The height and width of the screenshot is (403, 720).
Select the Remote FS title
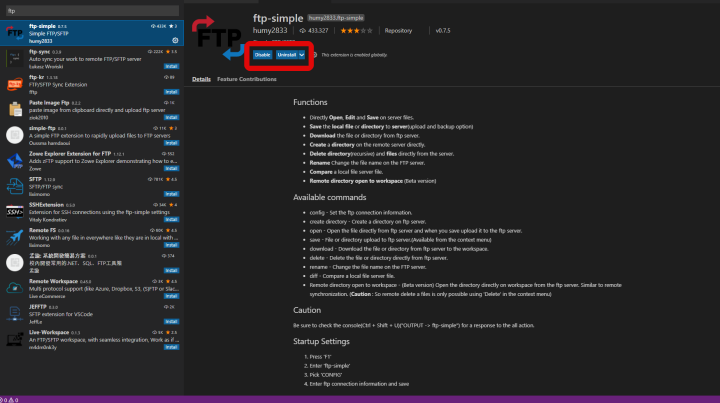42,230
